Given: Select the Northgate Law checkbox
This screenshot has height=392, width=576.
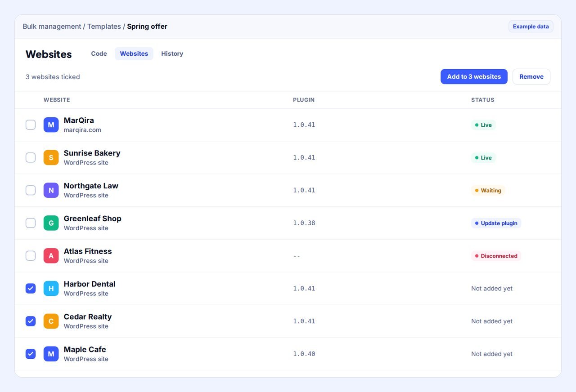Looking at the screenshot, I should coord(31,191).
